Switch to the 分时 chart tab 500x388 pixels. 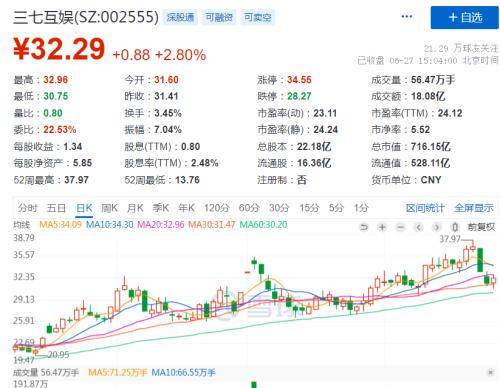(28, 208)
